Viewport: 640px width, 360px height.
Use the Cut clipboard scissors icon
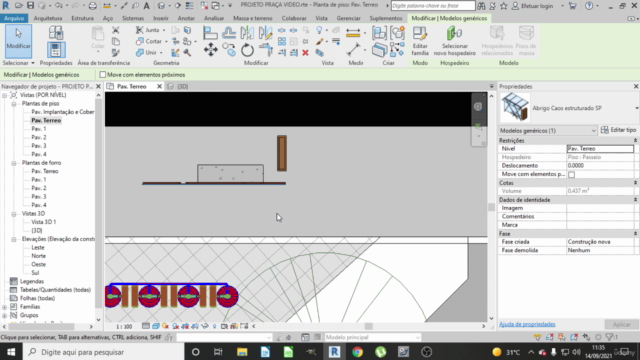pos(116,30)
